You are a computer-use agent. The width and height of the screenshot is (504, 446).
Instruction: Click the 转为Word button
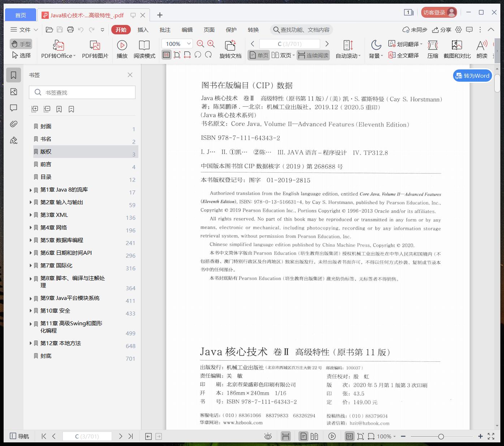[x=473, y=76]
